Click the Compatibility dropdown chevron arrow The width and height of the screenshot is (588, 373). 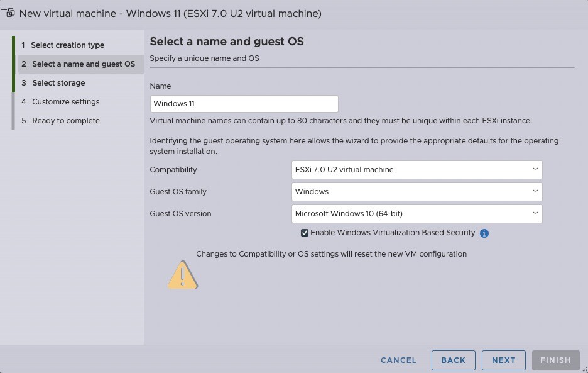(535, 169)
